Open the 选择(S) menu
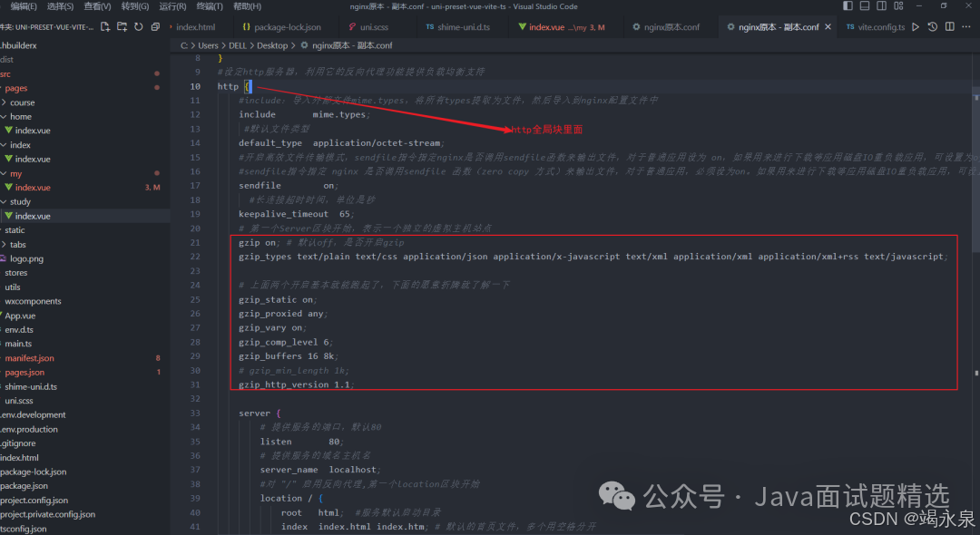This screenshot has width=980, height=535. (60, 6)
